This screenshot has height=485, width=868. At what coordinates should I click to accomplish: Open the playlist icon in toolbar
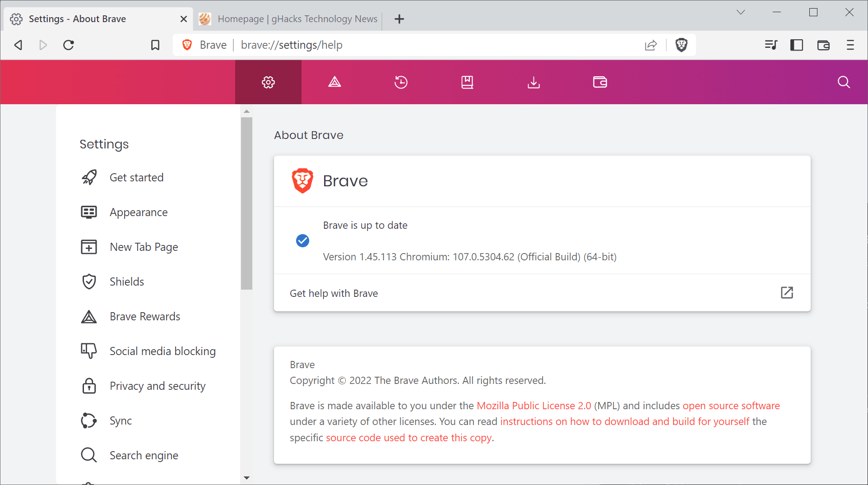(x=771, y=45)
